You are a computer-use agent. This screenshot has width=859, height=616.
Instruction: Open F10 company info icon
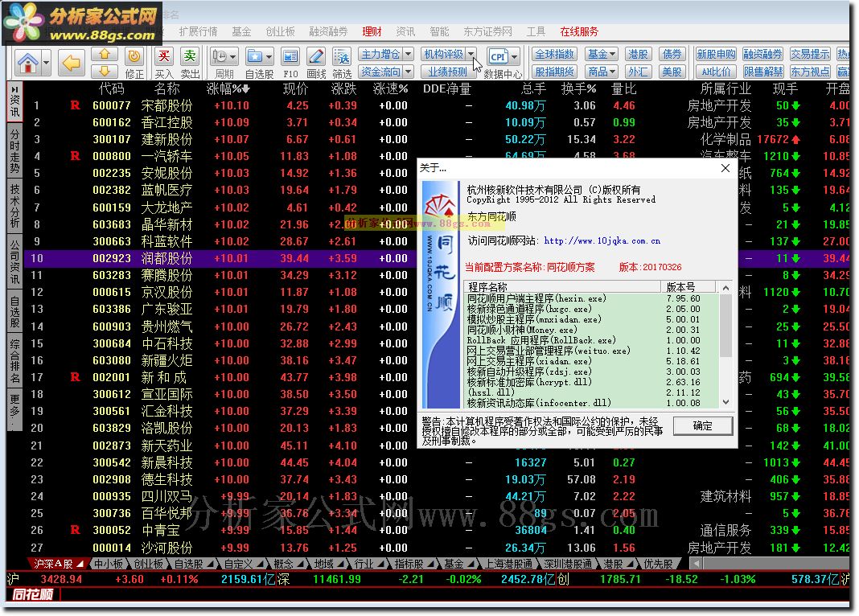click(290, 63)
